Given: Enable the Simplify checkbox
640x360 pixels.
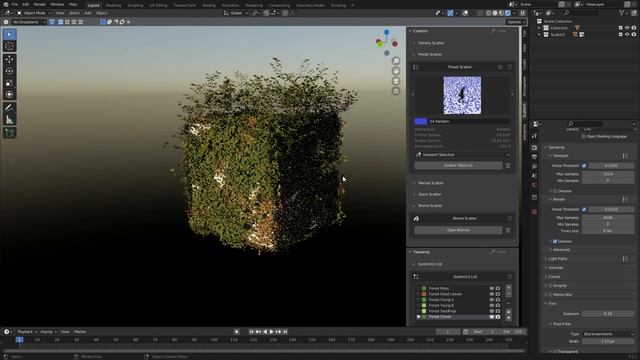Looking at the screenshot, I should tap(551, 286).
